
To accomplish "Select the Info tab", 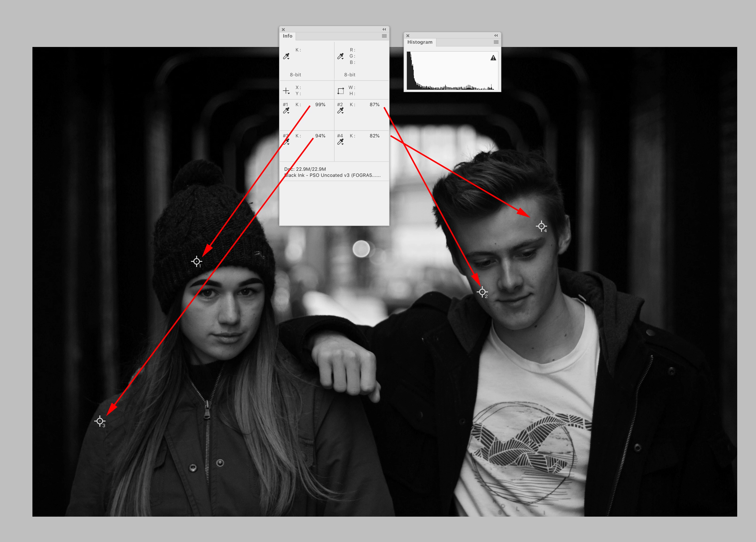I will (287, 36).
